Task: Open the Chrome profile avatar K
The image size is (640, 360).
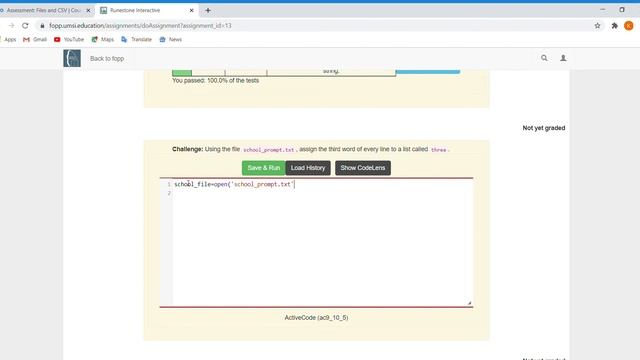Action: (629, 26)
